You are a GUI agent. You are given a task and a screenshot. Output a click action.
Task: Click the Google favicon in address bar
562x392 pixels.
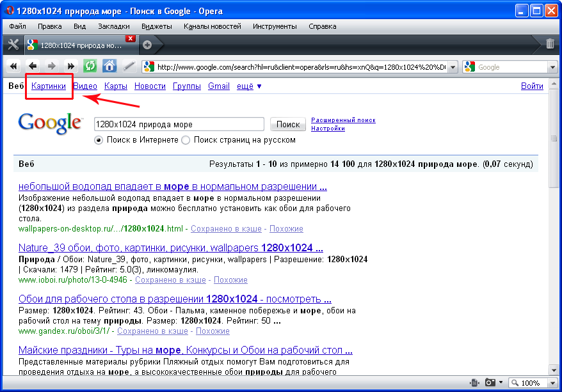(x=149, y=67)
